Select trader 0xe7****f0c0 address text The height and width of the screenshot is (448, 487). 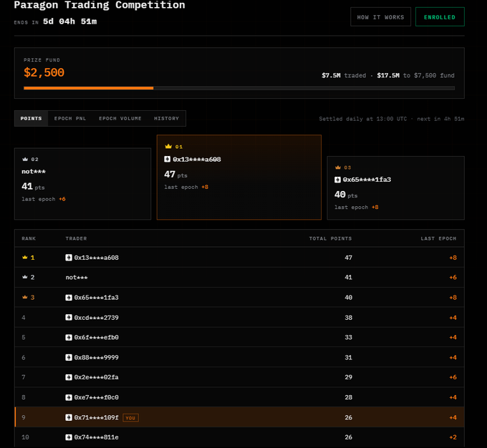[96, 397]
